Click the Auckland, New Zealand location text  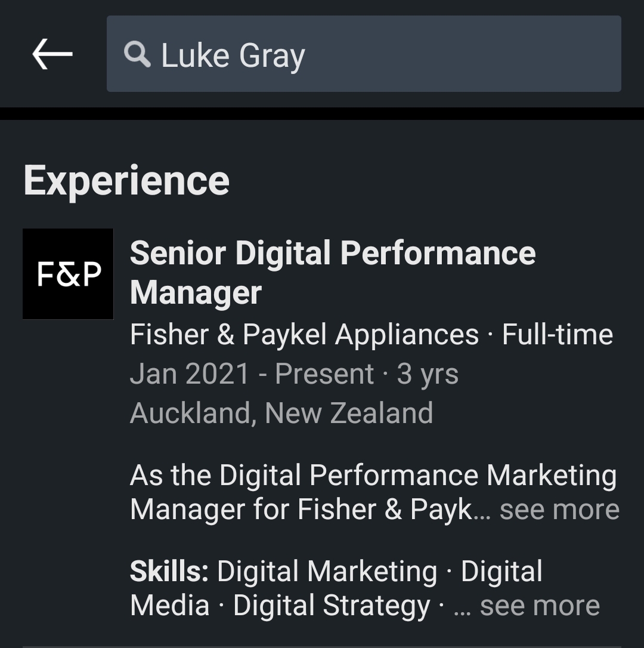281,413
